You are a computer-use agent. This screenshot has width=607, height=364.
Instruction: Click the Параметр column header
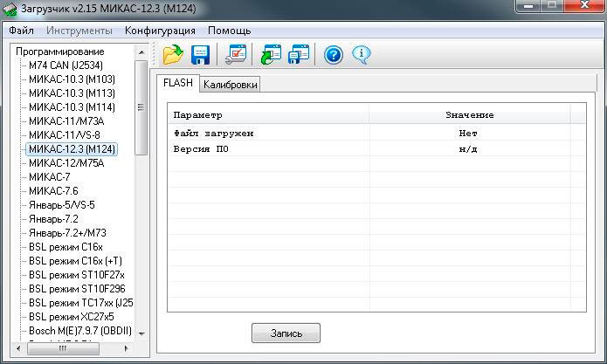click(198, 115)
